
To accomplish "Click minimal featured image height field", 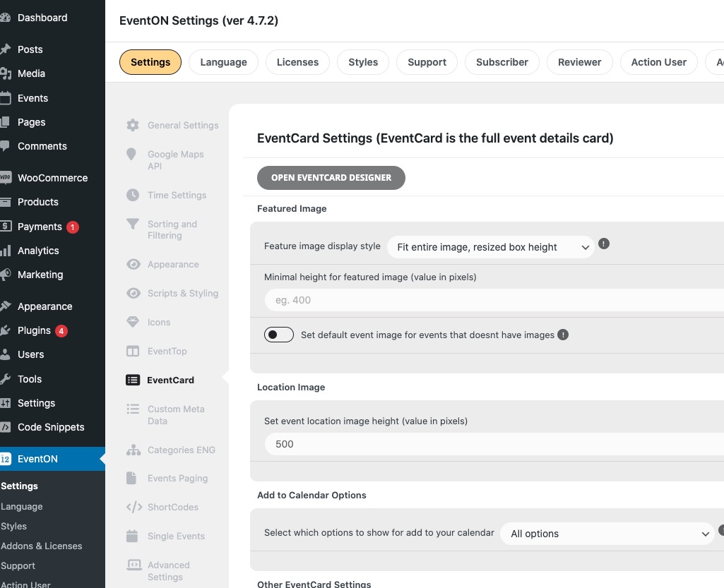I will pyautogui.click(x=494, y=300).
